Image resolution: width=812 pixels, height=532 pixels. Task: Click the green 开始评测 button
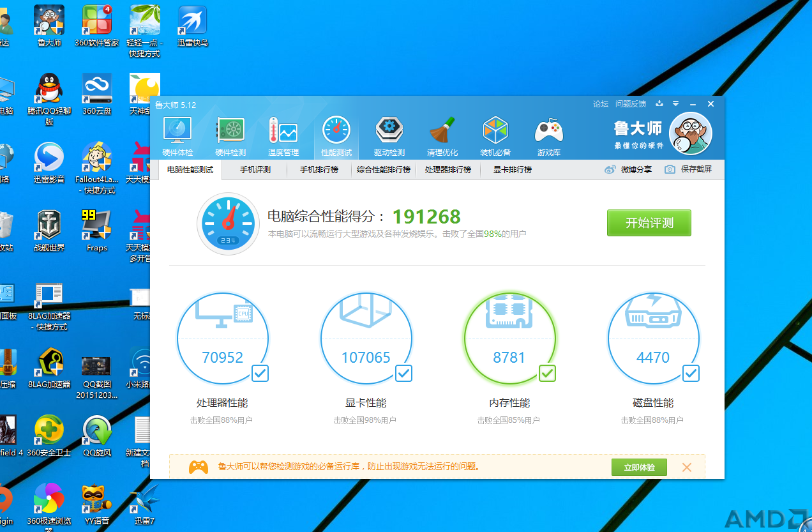click(649, 223)
